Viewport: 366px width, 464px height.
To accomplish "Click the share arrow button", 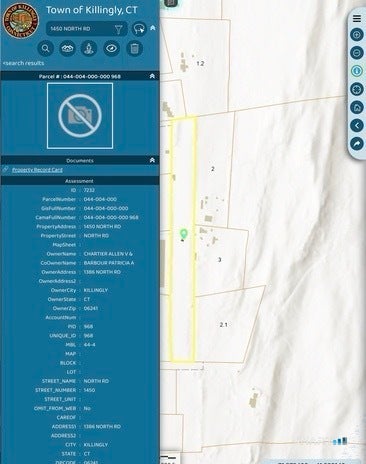I will click(357, 144).
